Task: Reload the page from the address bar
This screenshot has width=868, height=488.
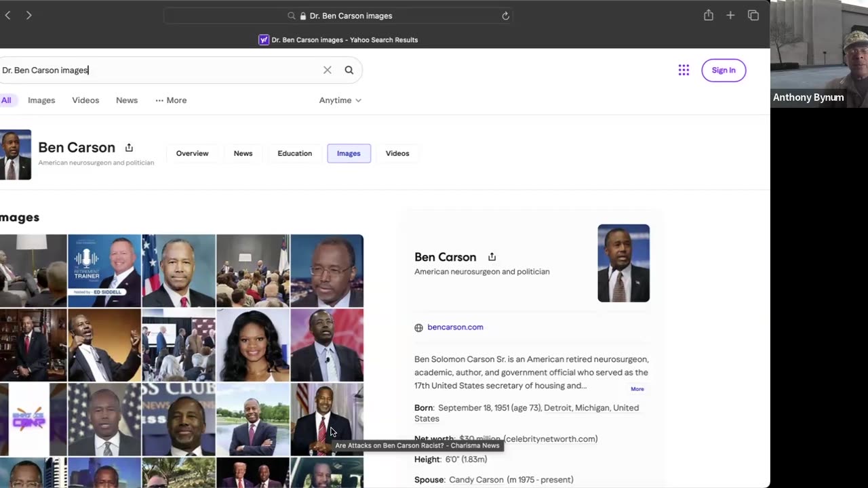Action: (505, 16)
